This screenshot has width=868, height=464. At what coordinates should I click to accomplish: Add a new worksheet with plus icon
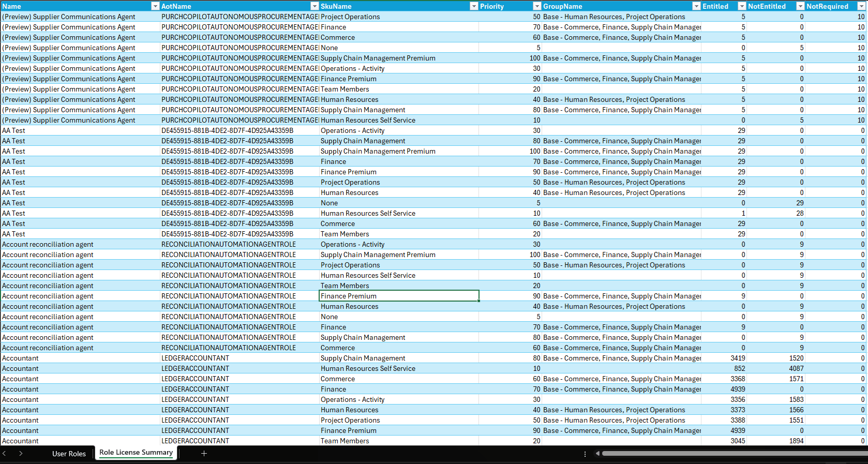pos(204,454)
